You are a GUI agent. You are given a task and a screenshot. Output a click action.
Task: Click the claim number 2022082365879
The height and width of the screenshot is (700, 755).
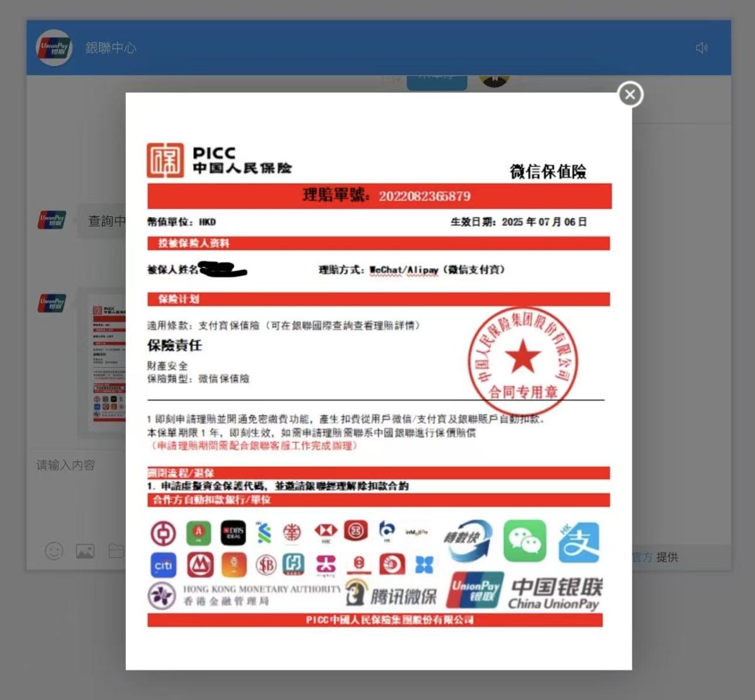pyautogui.click(x=424, y=196)
